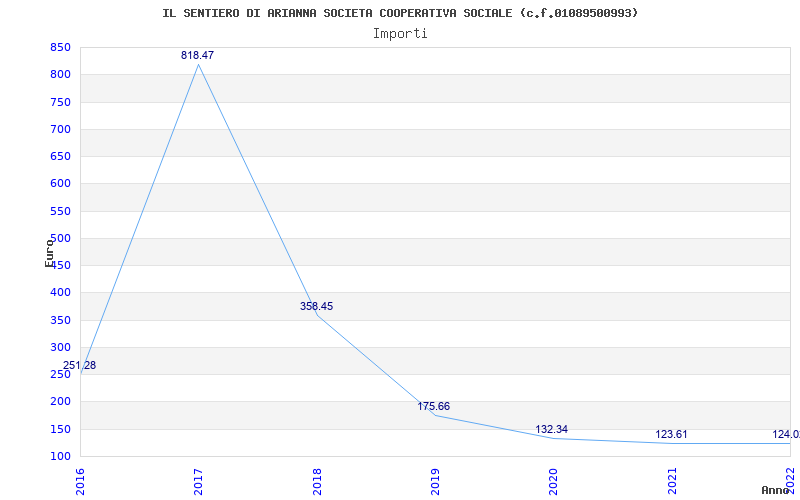
Task: Click the 700 y-axis tick label
Action: pos(60,129)
